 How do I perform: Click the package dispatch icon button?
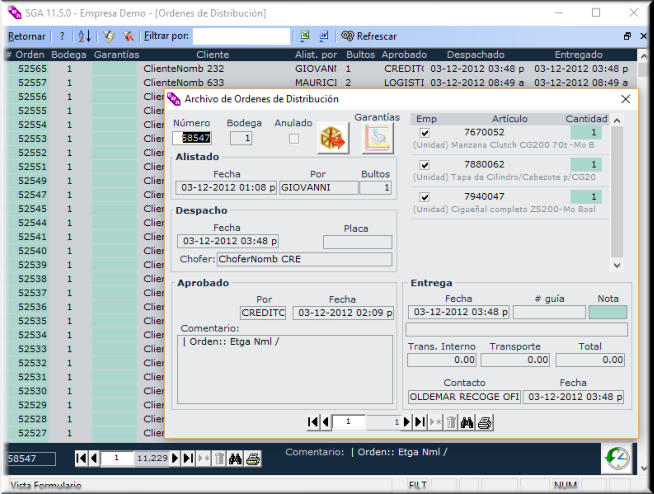coord(332,138)
